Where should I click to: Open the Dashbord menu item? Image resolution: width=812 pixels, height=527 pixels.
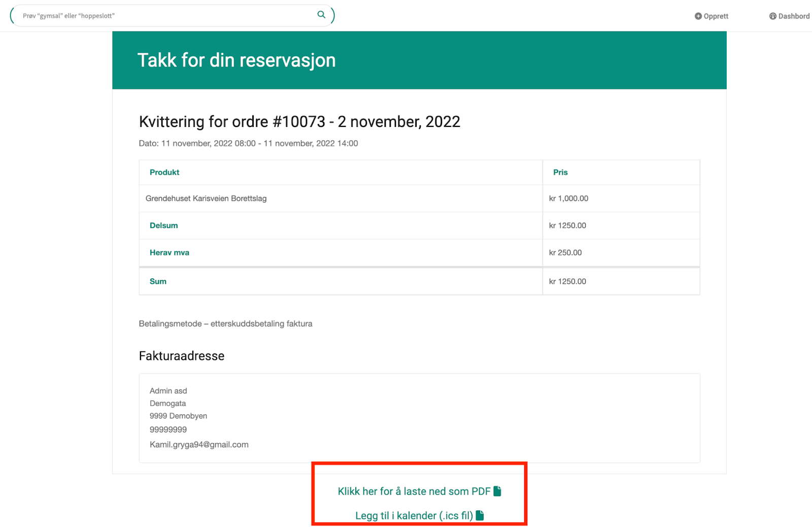point(790,16)
